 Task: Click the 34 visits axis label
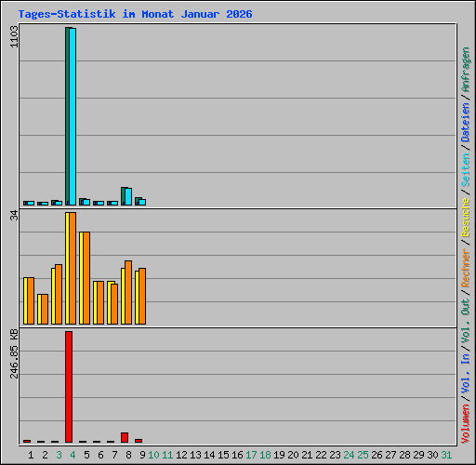click(14, 216)
